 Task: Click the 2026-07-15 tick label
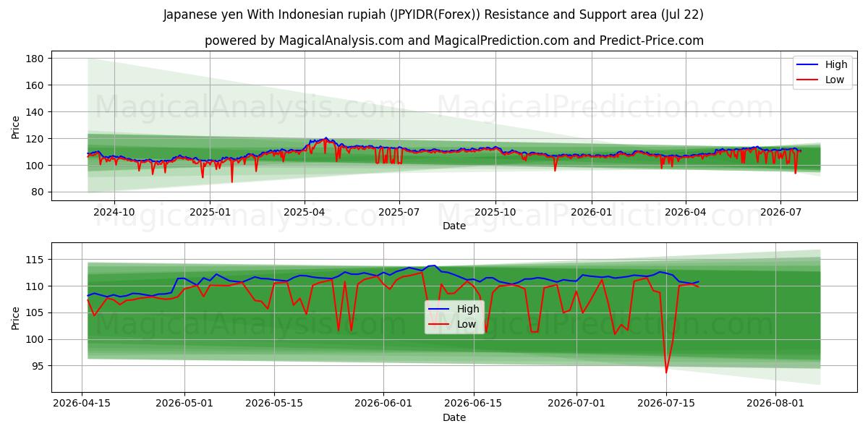[666, 403]
